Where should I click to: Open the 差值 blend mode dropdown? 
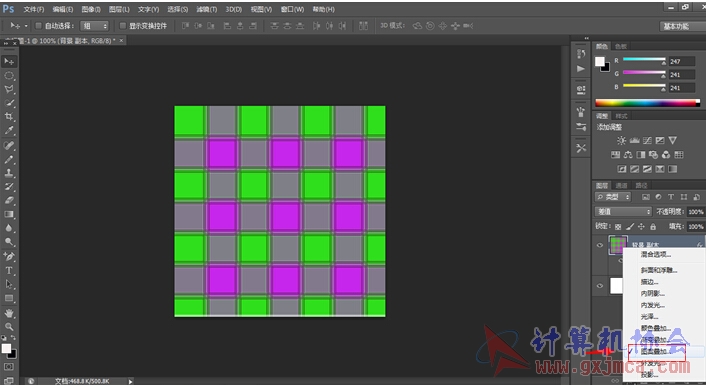(623, 212)
